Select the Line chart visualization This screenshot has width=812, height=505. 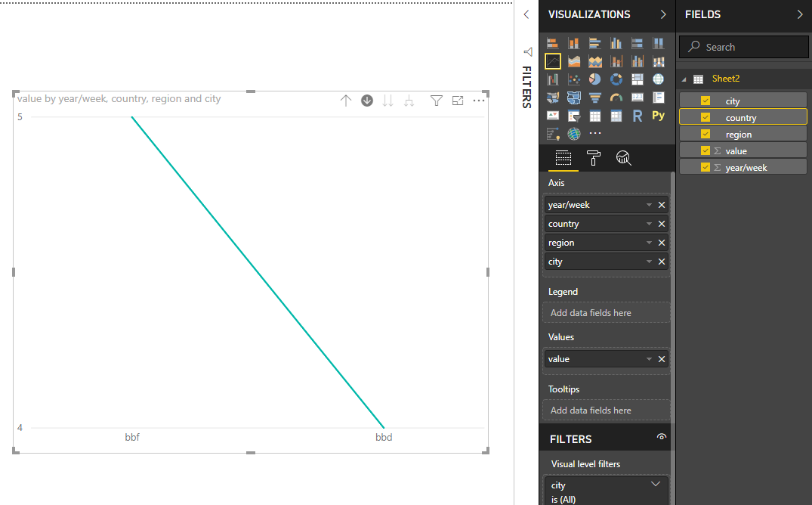553,61
